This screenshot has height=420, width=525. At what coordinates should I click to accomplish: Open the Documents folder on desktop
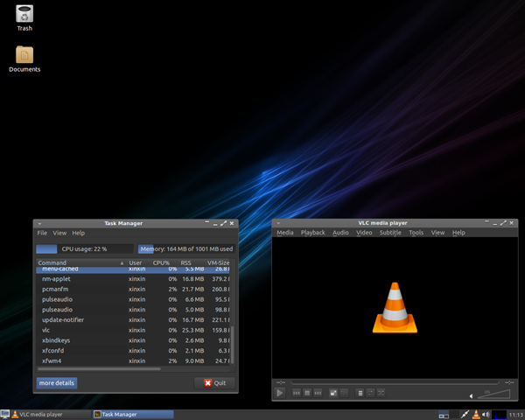[24, 58]
